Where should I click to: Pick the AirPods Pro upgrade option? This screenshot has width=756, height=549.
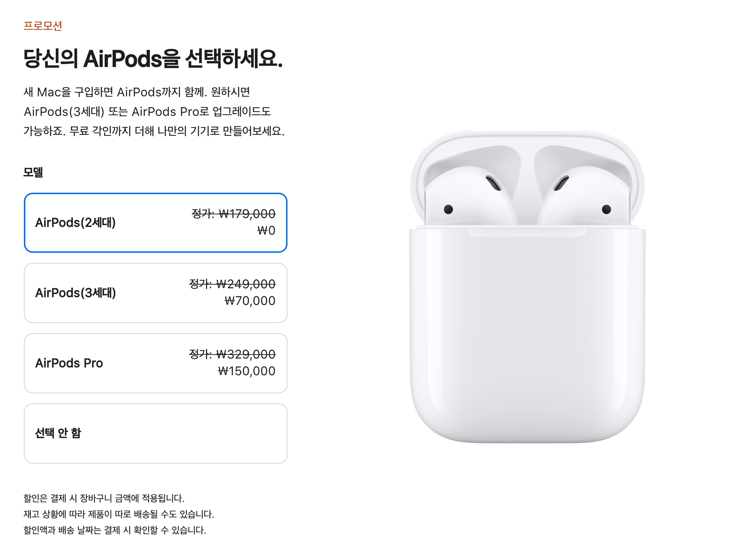tap(155, 363)
